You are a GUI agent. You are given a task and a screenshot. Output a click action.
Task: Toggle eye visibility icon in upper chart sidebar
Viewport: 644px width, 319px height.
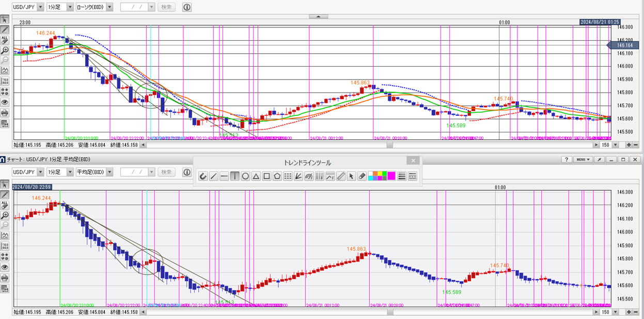point(5,102)
